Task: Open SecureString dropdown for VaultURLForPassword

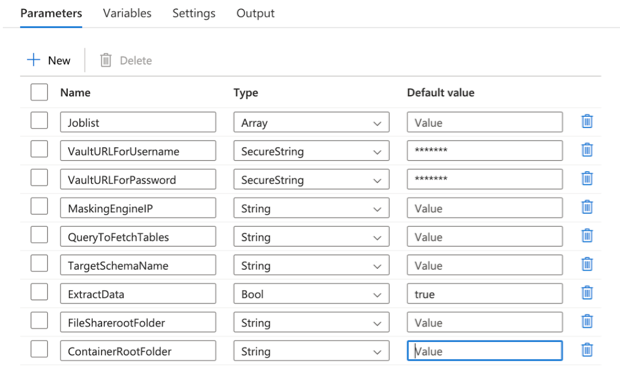Action: (311, 180)
